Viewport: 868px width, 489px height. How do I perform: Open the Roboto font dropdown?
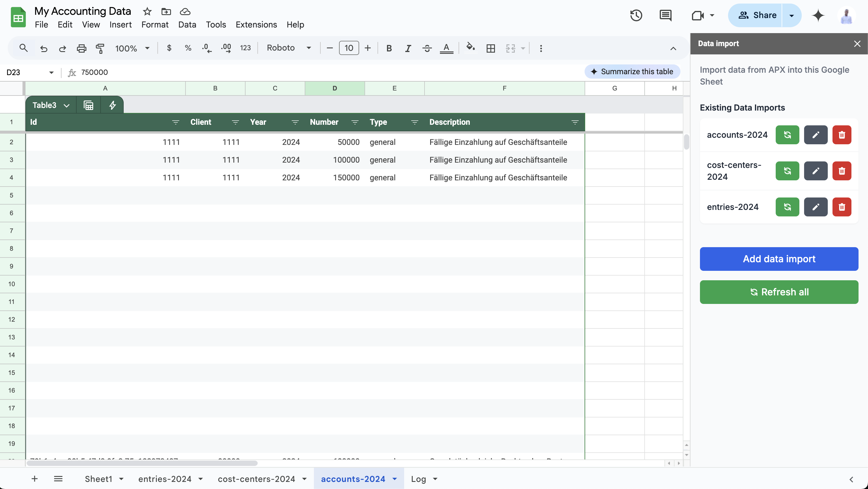(x=308, y=48)
